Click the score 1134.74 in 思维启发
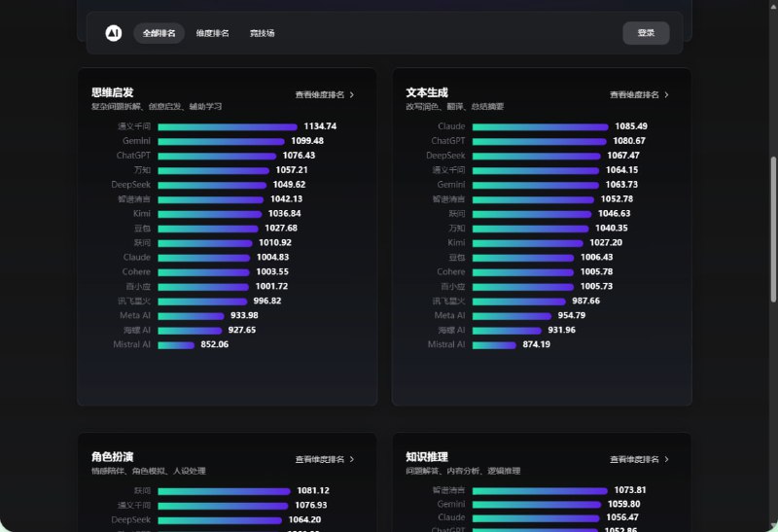Image resolution: width=778 pixels, height=532 pixels. point(320,126)
